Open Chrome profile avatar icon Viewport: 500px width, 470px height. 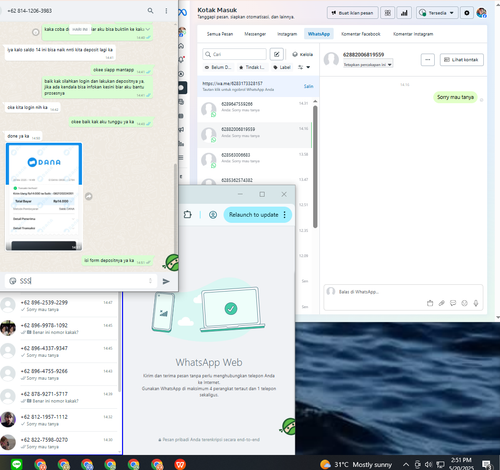coord(213,215)
